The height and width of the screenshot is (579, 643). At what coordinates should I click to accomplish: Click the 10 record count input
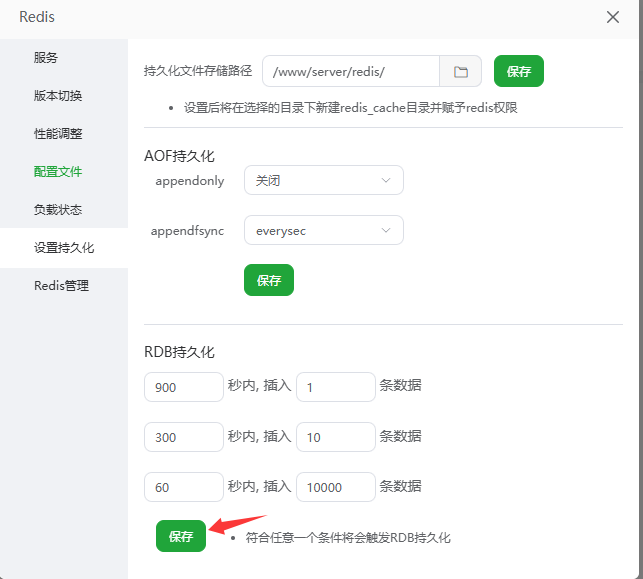click(x=335, y=437)
